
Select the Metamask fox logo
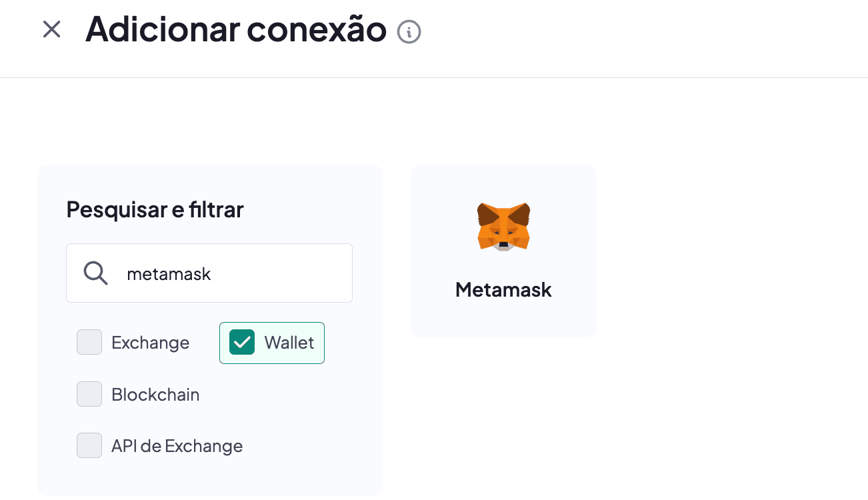click(503, 227)
